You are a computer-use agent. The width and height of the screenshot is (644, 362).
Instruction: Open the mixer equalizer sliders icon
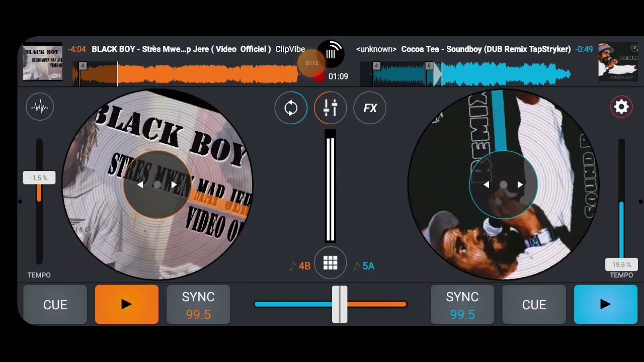[330, 108]
